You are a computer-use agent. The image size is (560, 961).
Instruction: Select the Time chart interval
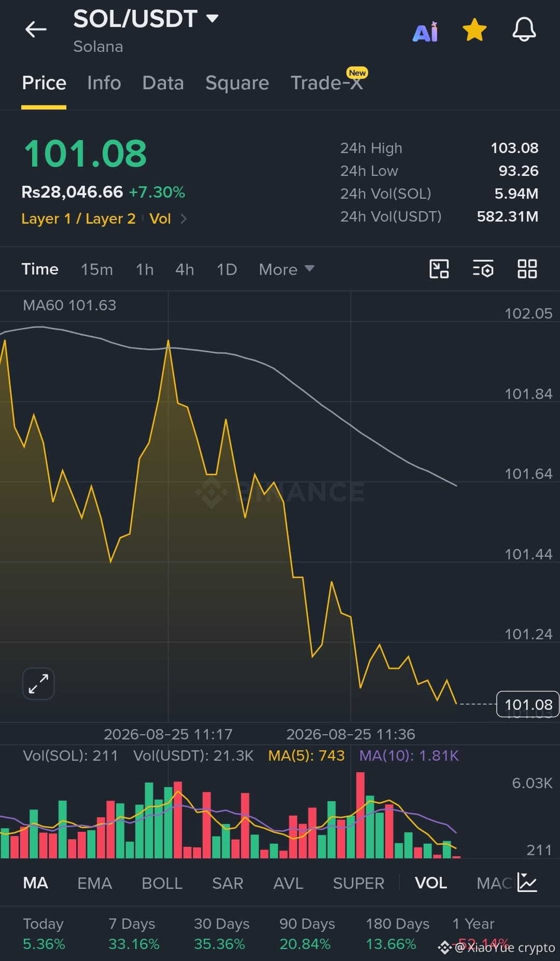tap(40, 269)
